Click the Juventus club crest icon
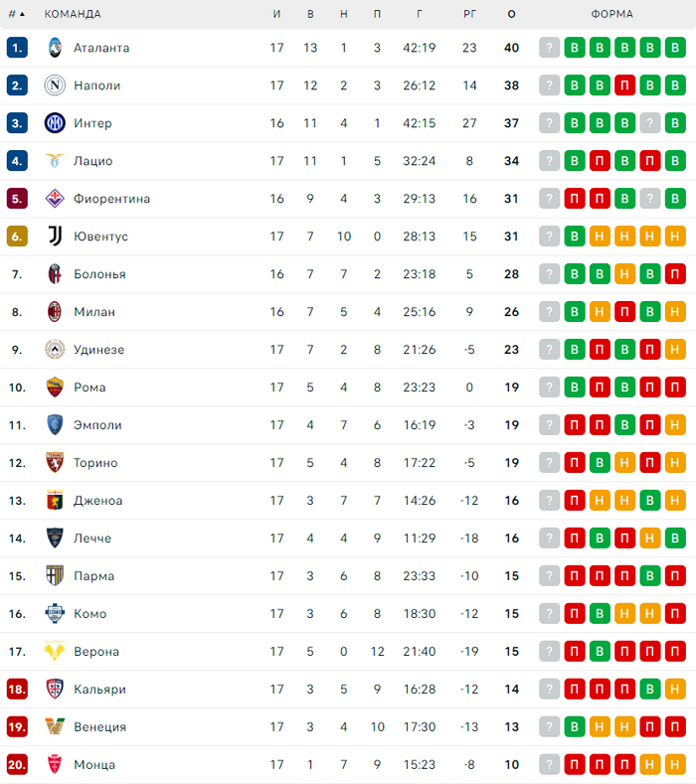 coord(54,236)
